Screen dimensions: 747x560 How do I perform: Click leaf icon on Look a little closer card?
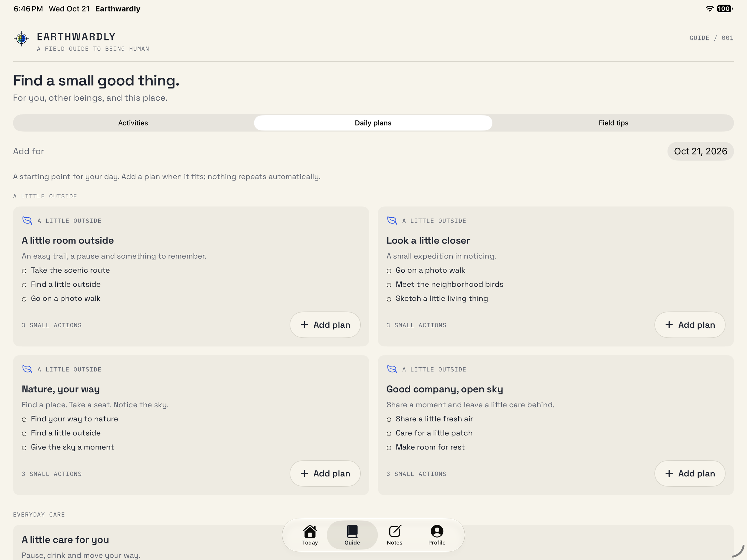point(392,220)
